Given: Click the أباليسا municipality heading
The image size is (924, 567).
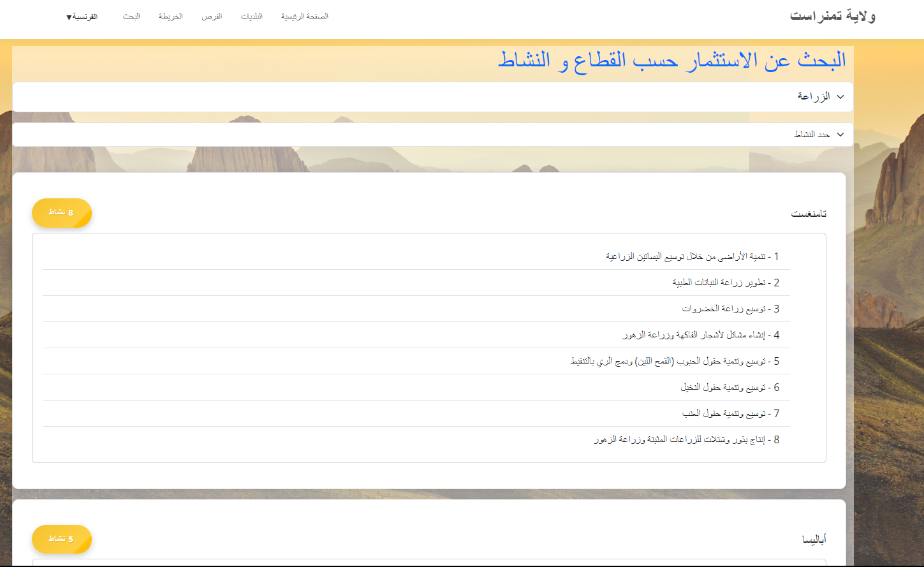Looking at the screenshot, I should [814, 540].
